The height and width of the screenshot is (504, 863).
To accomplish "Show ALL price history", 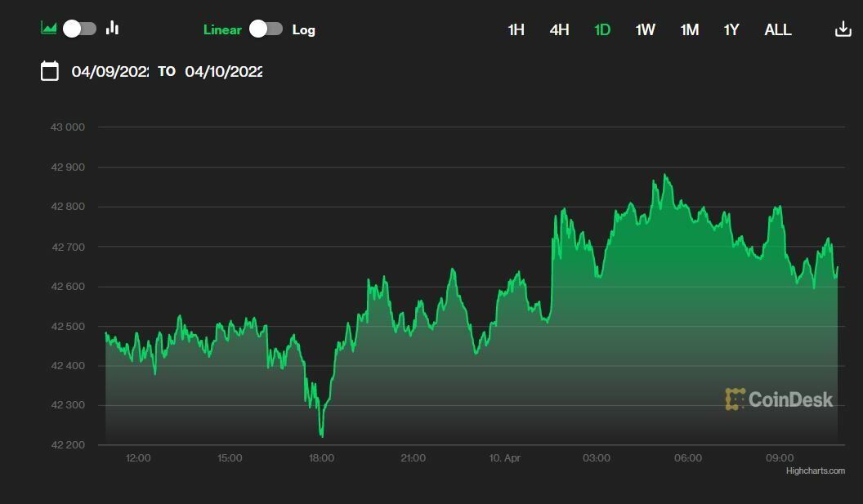I will click(x=777, y=29).
